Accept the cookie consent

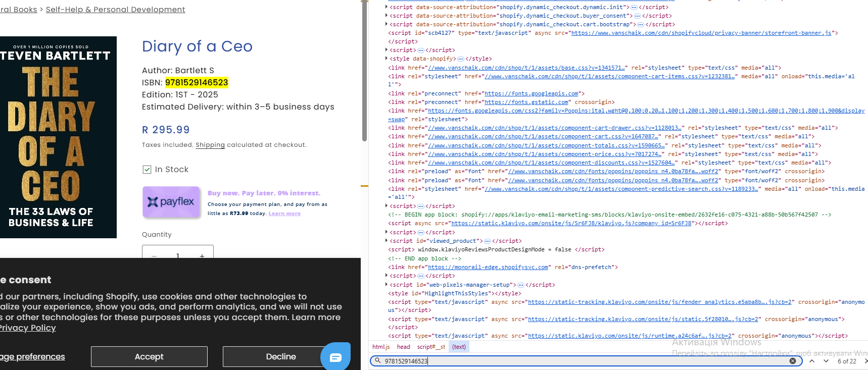click(149, 356)
